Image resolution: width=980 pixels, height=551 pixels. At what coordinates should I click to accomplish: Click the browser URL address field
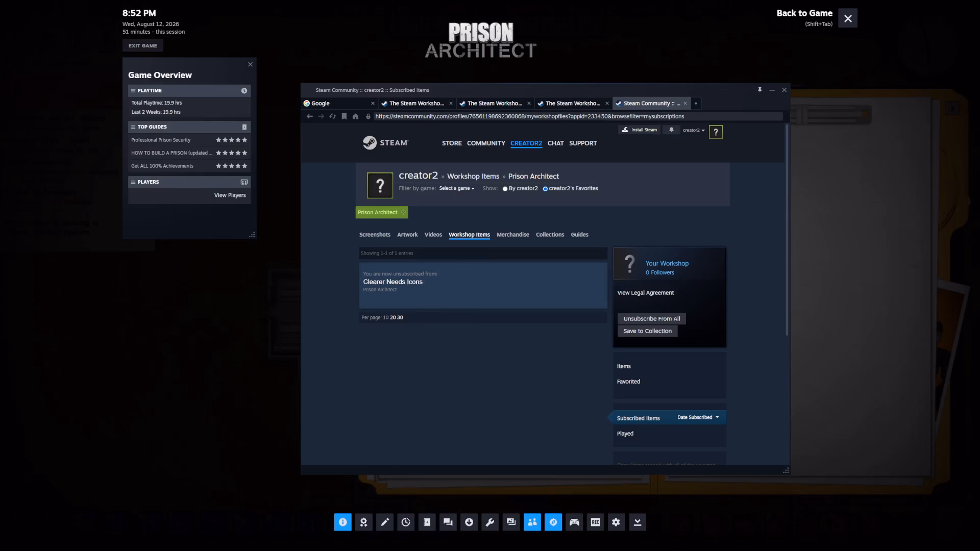578,116
